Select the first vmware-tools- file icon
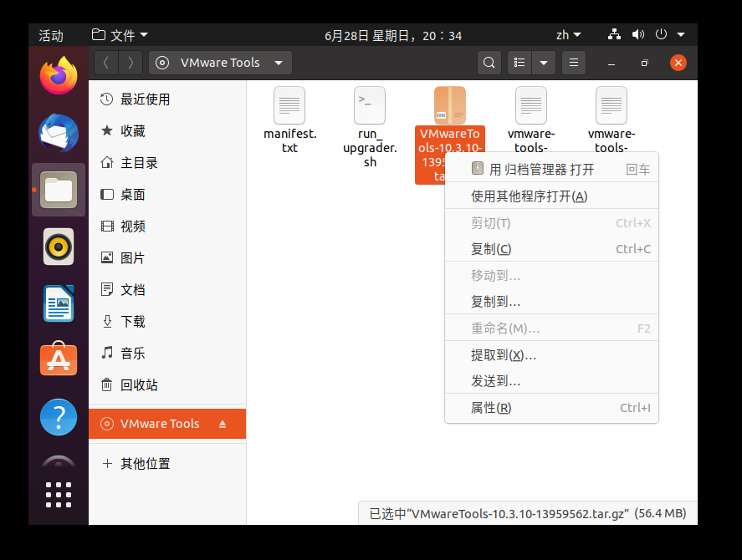This screenshot has width=742, height=560. click(x=531, y=105)
